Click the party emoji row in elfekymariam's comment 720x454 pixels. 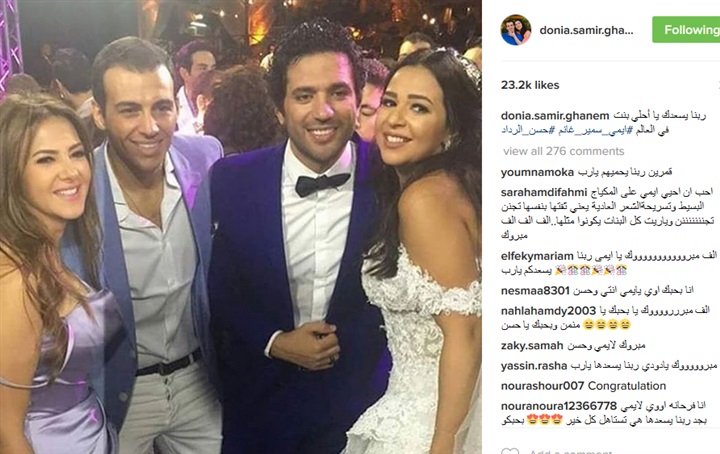(x=590, y=271)
